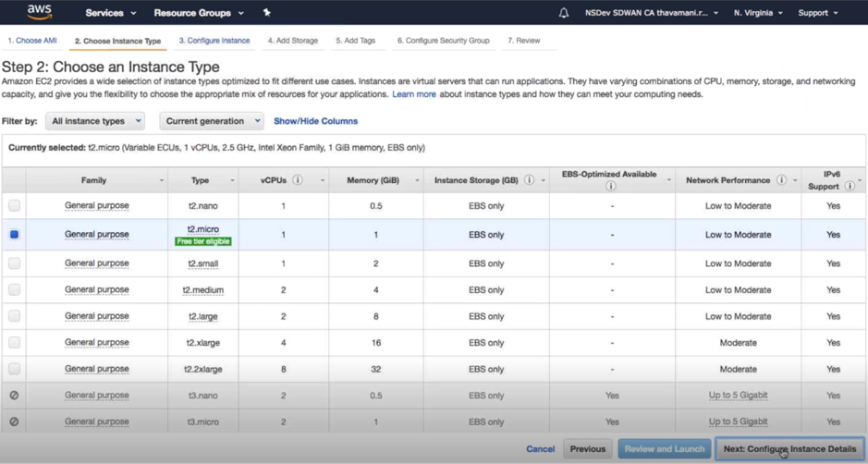This screenshot has width=868, height=464.
Task: Show info icon for IPv6 Support column
Action: point(850,186)
